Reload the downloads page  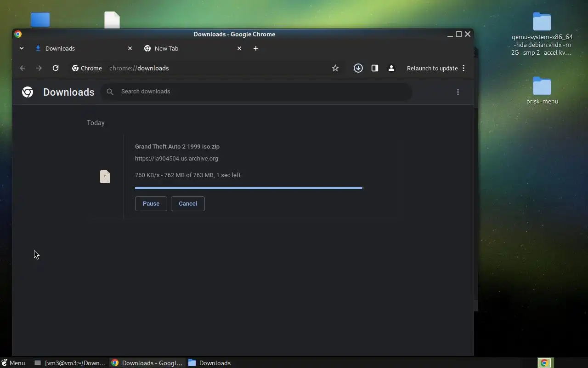point(56,68)
